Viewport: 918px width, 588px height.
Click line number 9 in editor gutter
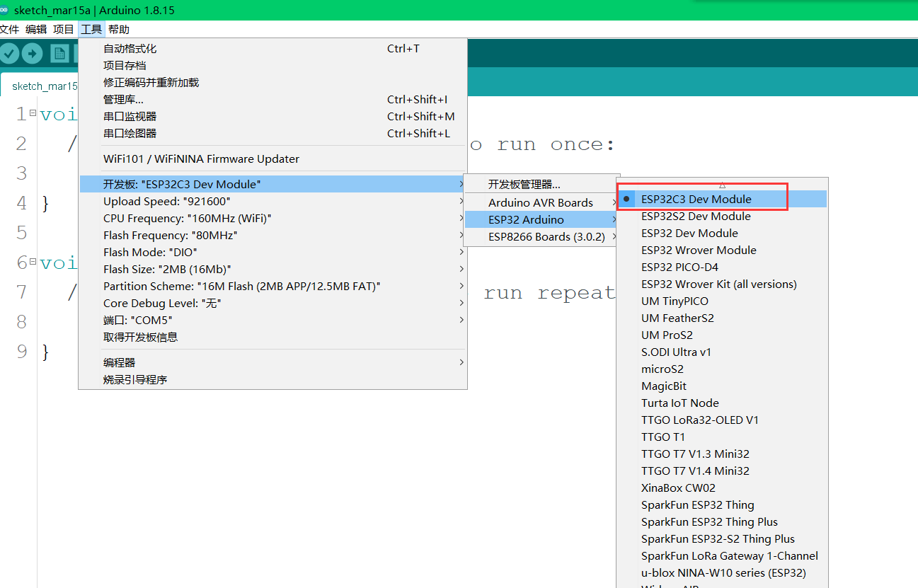[x=21, y=352]
